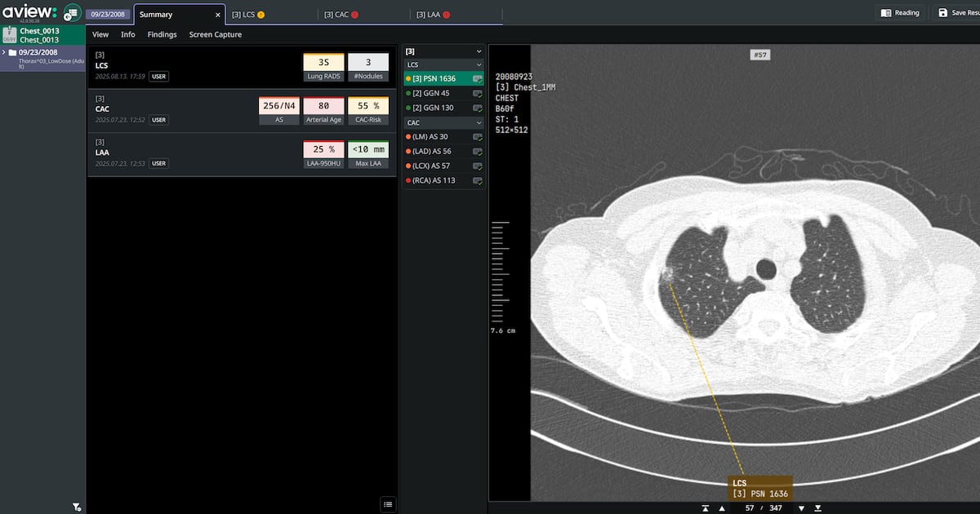
Task: Click the Save Result disk icon
Action: click(943, 13)
